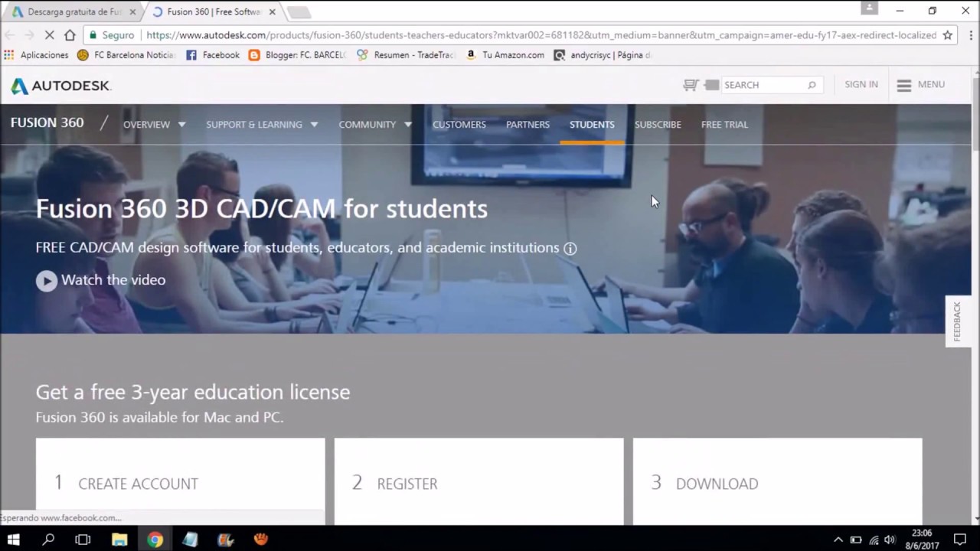Open the FREE TRIAL nav item
Image resolution: width=980 pixels, height=551 pixels.
tap(724, 125)
